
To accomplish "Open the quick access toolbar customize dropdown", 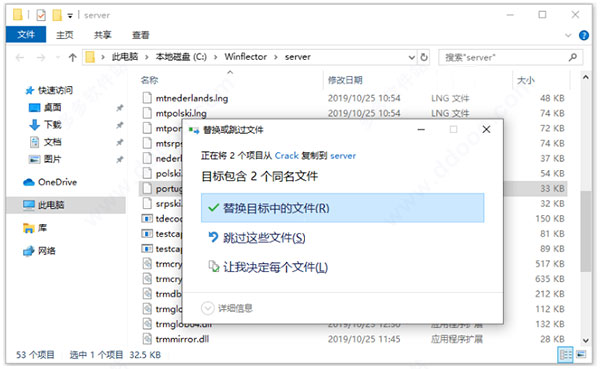I will (70, 16).
